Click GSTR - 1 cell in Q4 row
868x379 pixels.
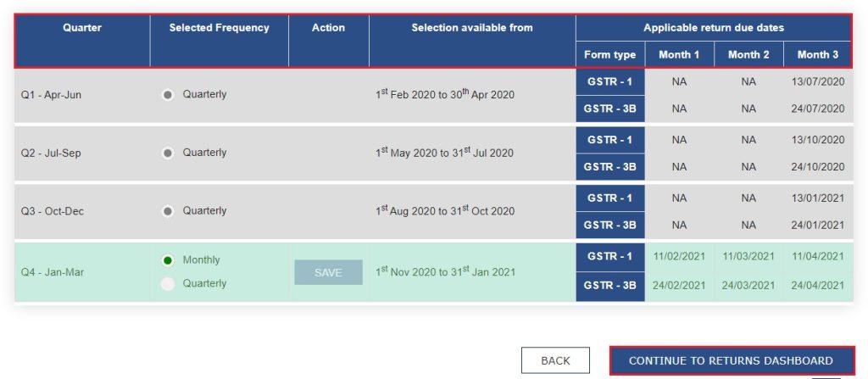click(x=609, y=256)
